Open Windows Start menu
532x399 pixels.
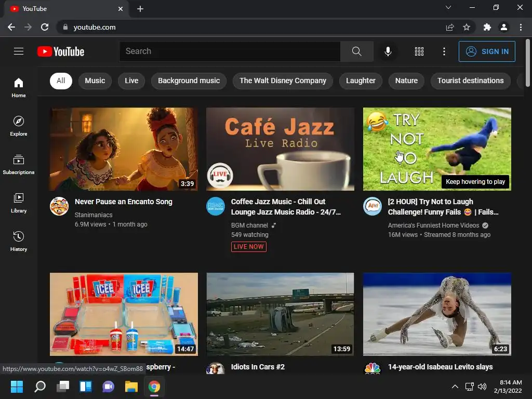(x=17, y=387)
